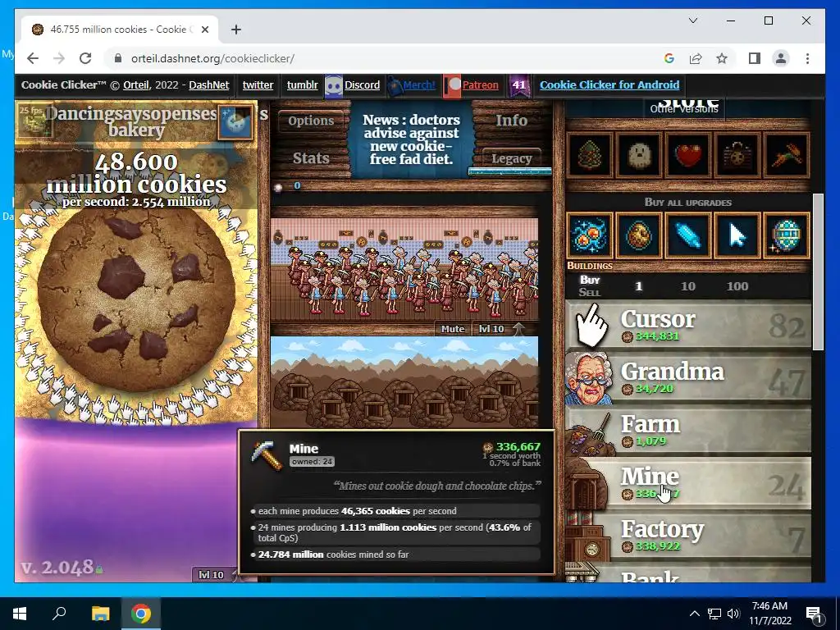The height and width of the screenshot is (630, 840).
Task: Open the DashNet link
Action: [209, 85]
